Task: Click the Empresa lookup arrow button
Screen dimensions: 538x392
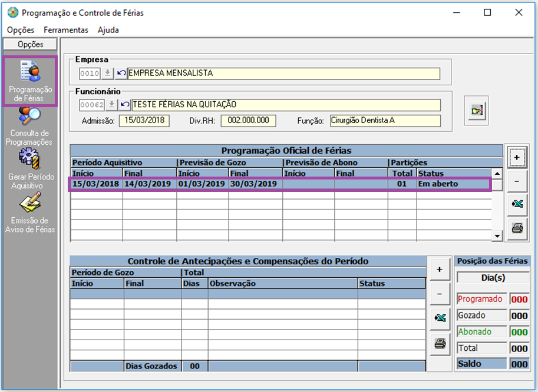Action: [107, 74]
